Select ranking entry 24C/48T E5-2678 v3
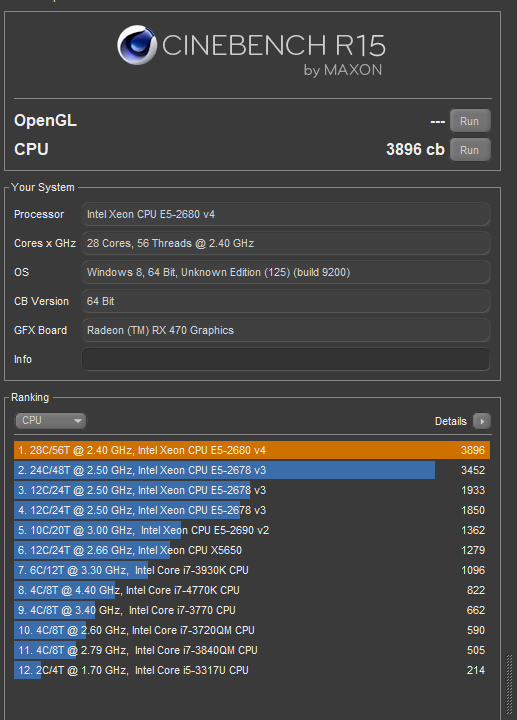This screenshot has width=517, height=720. click(x=252, y=470)
